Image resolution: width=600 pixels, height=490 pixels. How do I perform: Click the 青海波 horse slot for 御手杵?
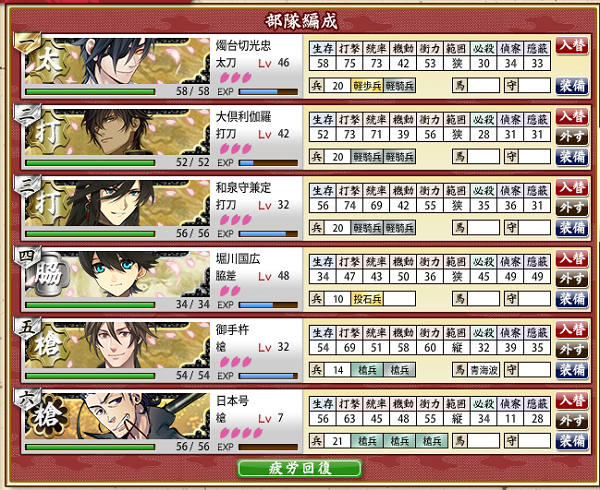click(x=483, y=370)
